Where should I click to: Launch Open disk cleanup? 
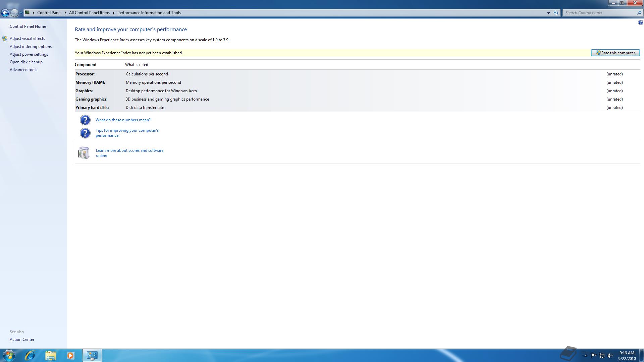[26, 62]
